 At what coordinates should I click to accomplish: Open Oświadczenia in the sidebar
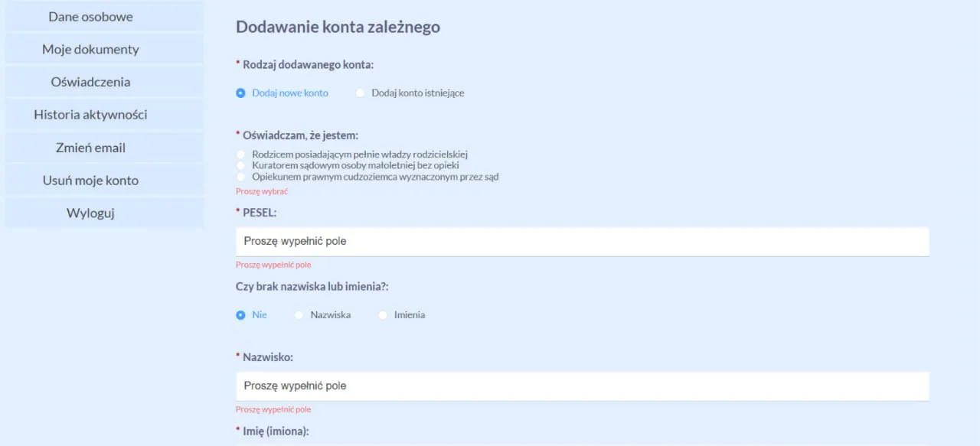(x=105, y=82)
